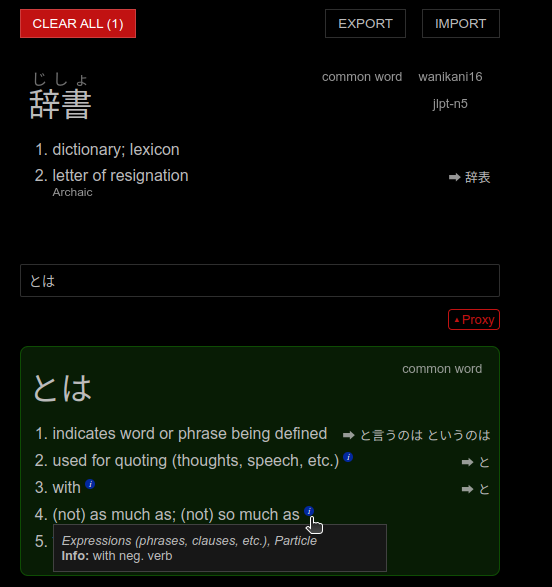Screen dimensions: 552x587
Task: Focus the search field containing とは
Action: [260, 280]
